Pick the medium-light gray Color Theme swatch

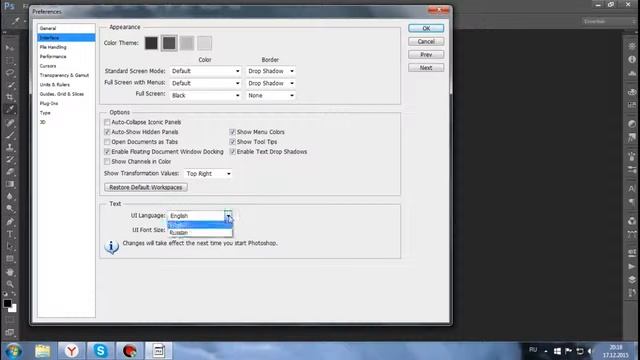point(187,43)
